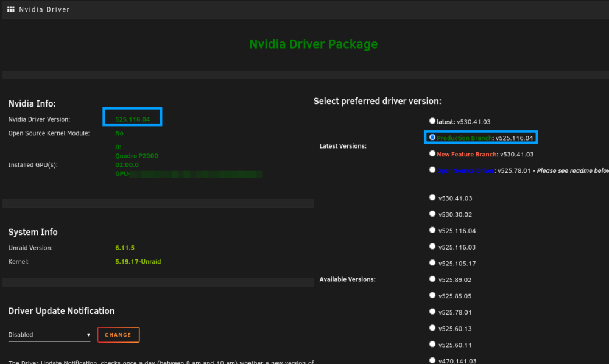This screenshot has height=364, width=609.
Task: Select available version v525.60.13
Action: 432,328
